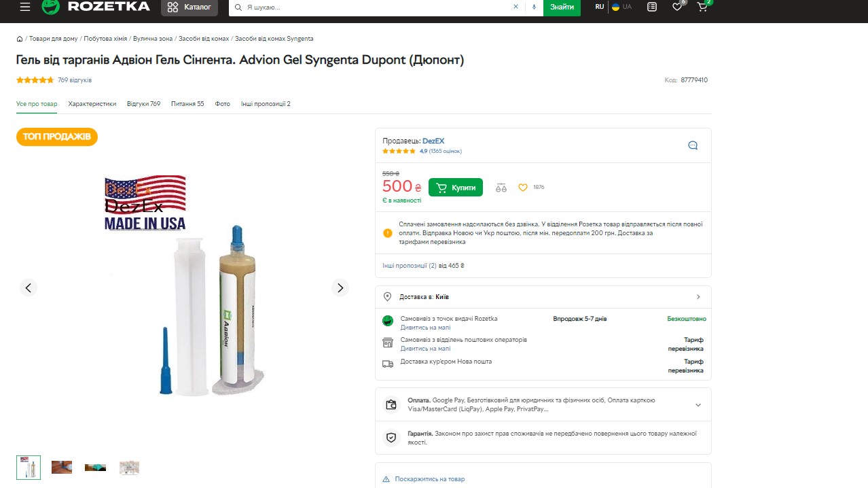This screenshot has height=488, width=868.
Task: Clear the search field with X icon
Action: pyautogui.click(x=516, y=7)
